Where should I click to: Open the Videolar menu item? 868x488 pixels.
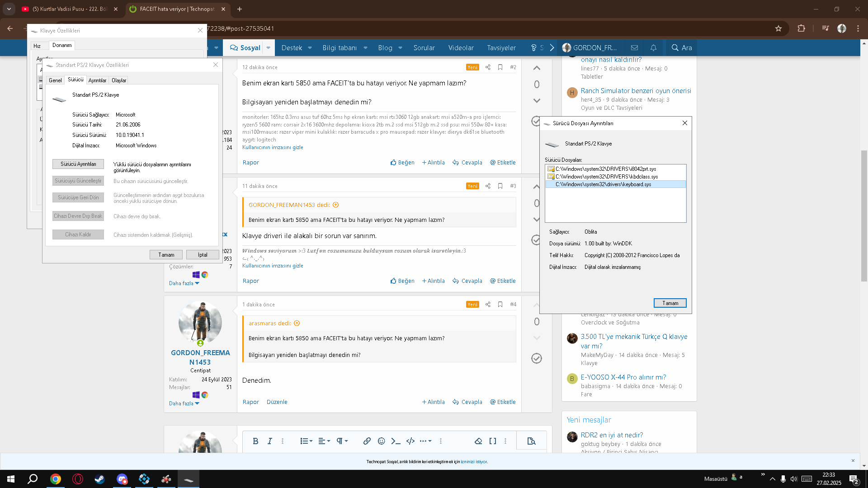point(461,48)
